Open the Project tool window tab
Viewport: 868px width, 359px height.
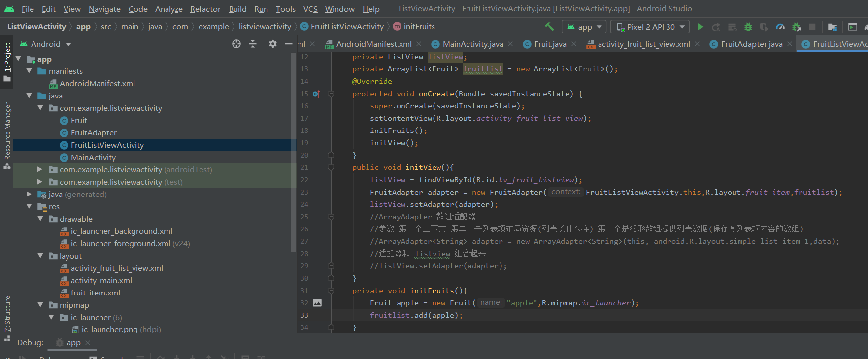click(7, 63)
